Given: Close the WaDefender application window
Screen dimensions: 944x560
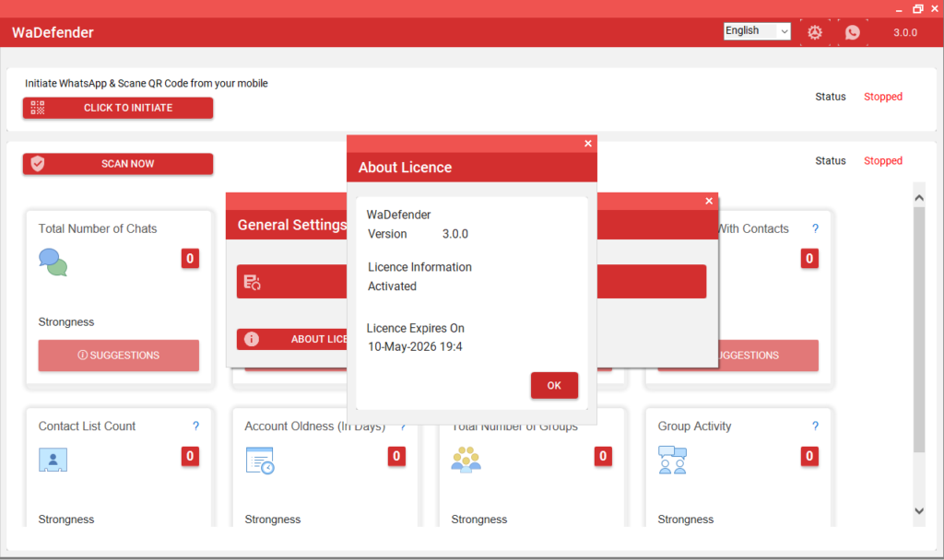Looking at the screenshot, I should click(935, 9).
